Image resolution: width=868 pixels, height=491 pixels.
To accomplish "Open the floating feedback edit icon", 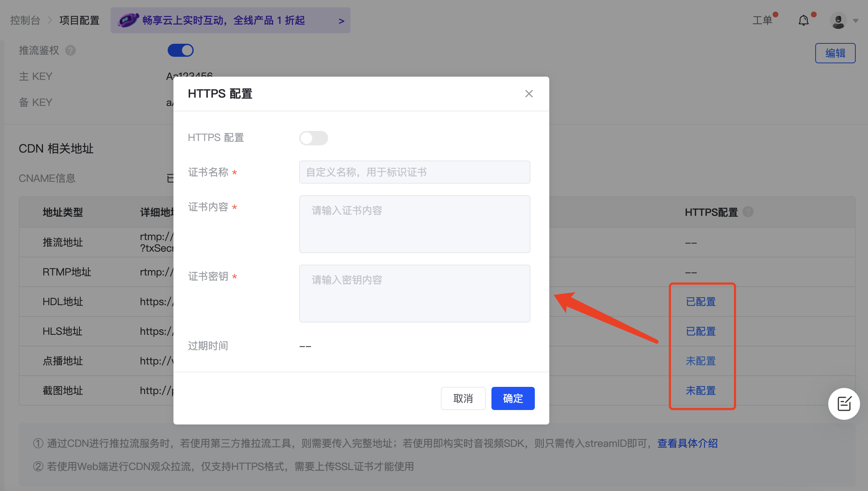I will [x=844, y=404].
